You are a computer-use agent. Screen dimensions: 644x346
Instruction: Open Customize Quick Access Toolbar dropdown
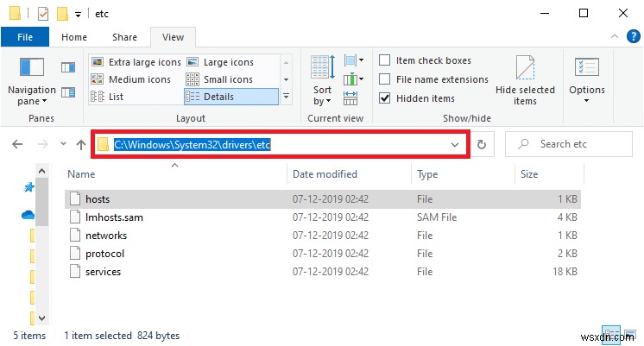point(78,15)
